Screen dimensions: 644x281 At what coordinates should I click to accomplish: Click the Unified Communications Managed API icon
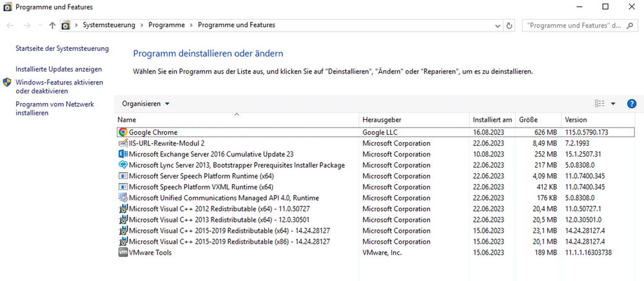click(122, 198)
